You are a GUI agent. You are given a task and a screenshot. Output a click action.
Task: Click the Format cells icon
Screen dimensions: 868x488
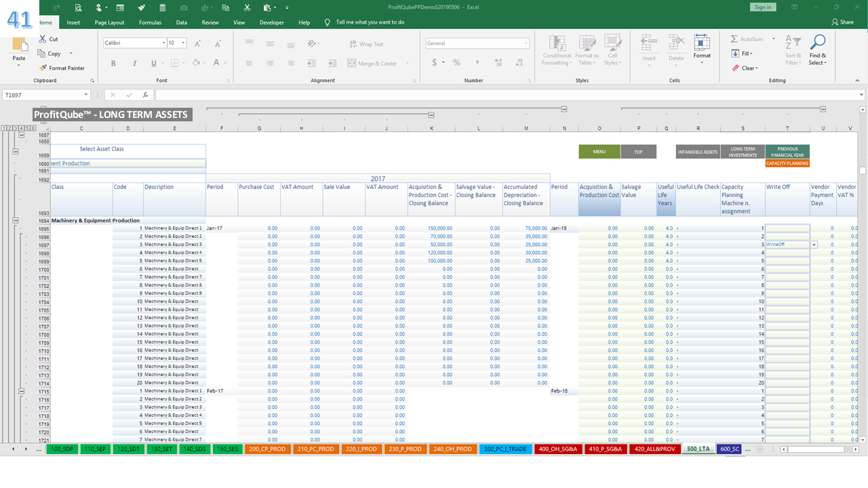coord(702,43)
